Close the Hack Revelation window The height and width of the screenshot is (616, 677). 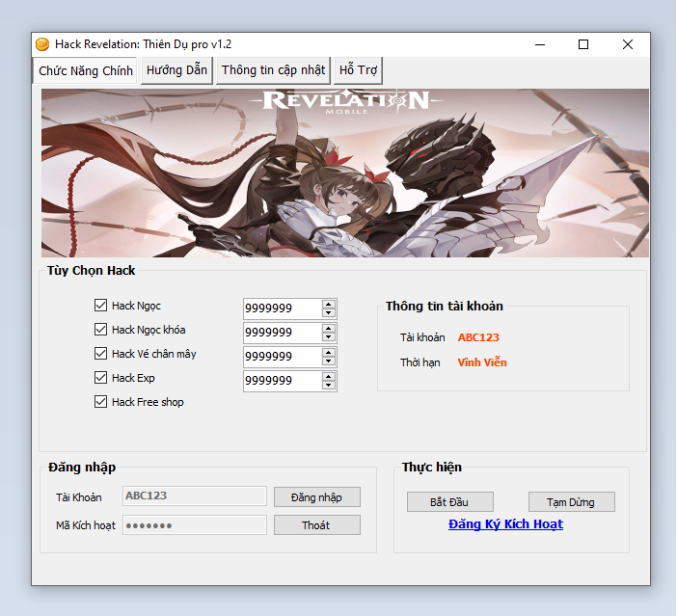click(628, 44)
